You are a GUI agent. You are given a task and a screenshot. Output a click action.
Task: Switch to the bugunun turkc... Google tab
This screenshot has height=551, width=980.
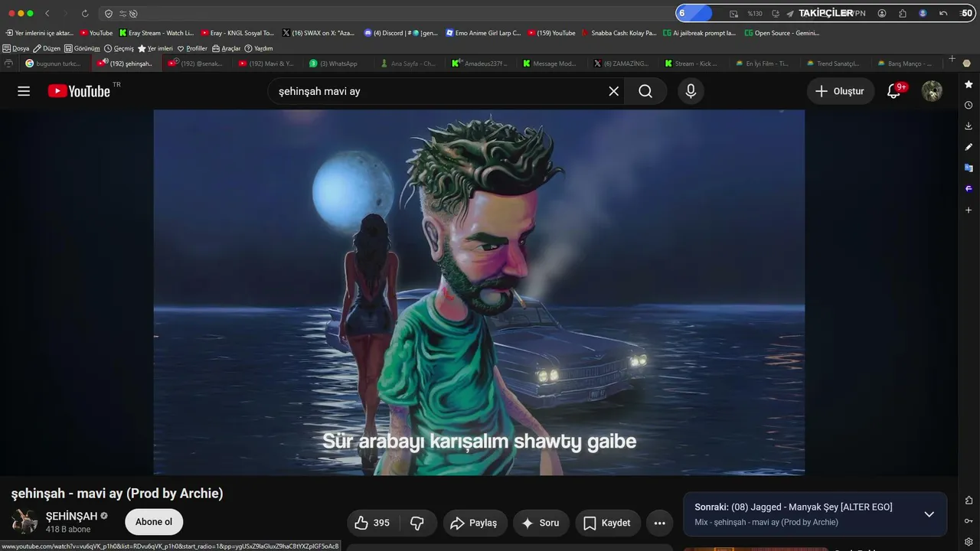click(x=55, y=64)
